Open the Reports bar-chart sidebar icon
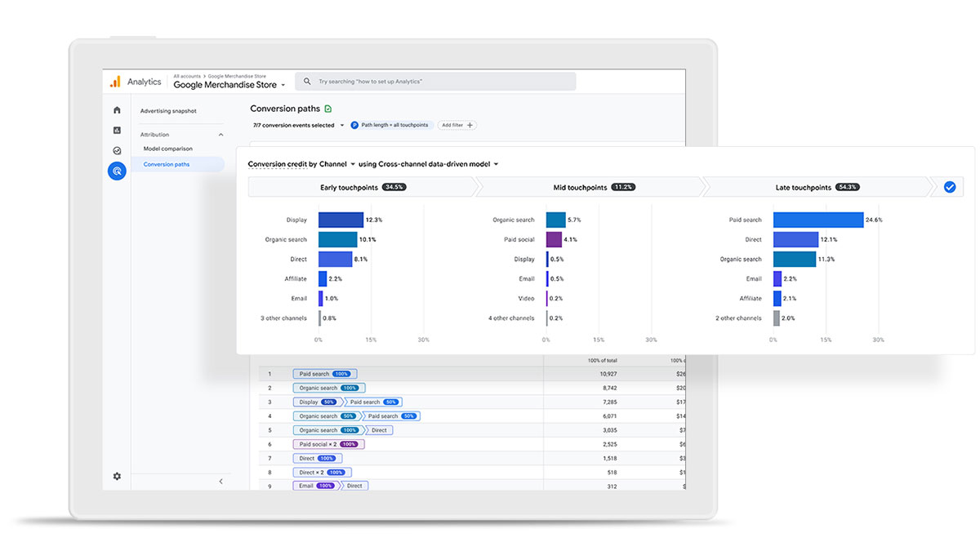The height and width of the screenshot is (560, 980). click(x=117, y=131)
